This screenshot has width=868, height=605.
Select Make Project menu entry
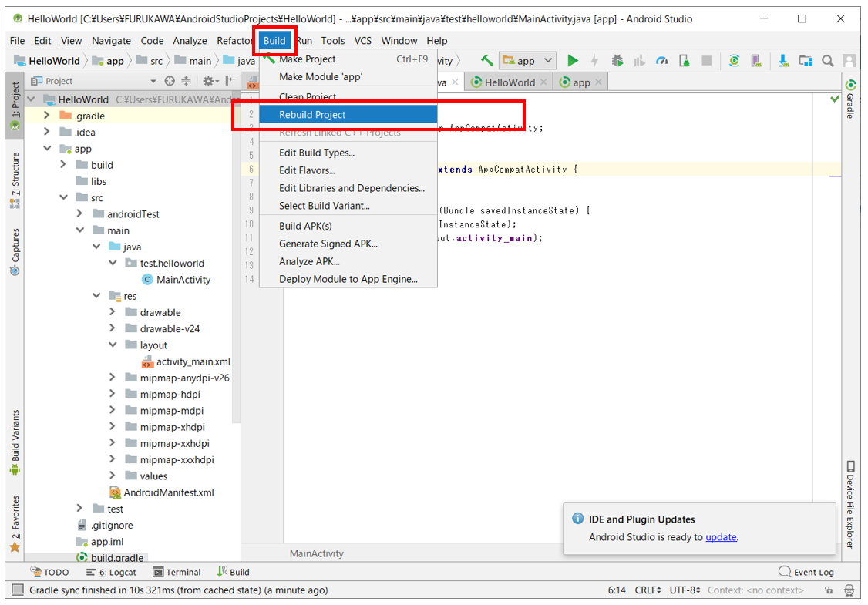point(348,59)
